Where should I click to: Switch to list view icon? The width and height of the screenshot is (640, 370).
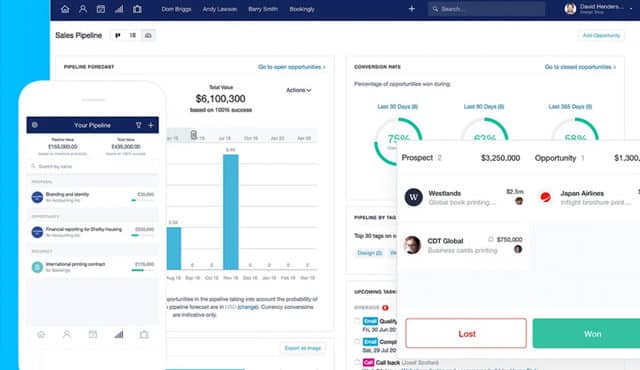(x=133, y=35)
